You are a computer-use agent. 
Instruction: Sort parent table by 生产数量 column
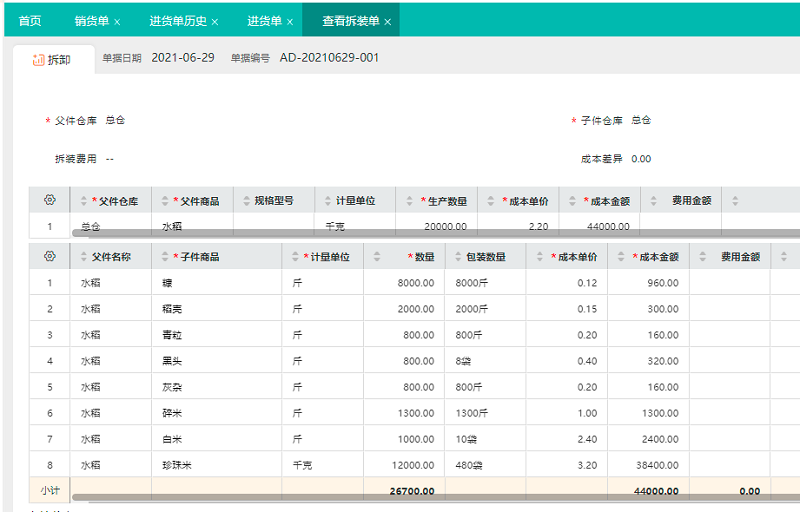tap(409, 201)
